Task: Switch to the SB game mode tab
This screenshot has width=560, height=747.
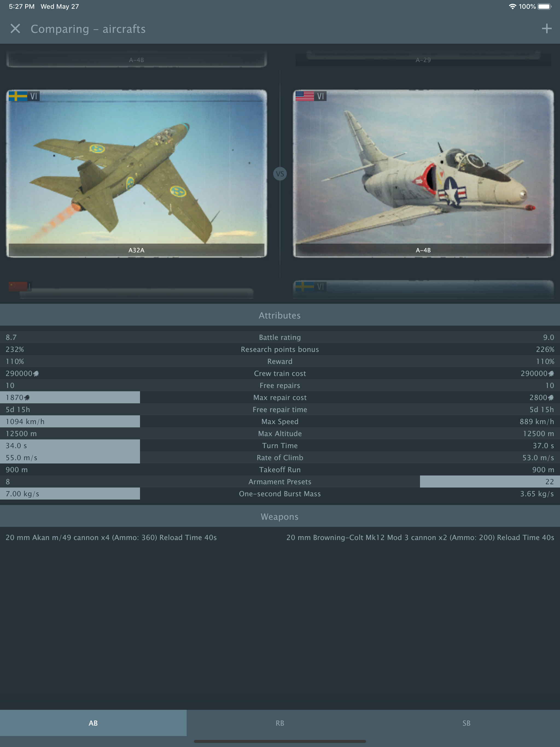Action: coord(466,723)
